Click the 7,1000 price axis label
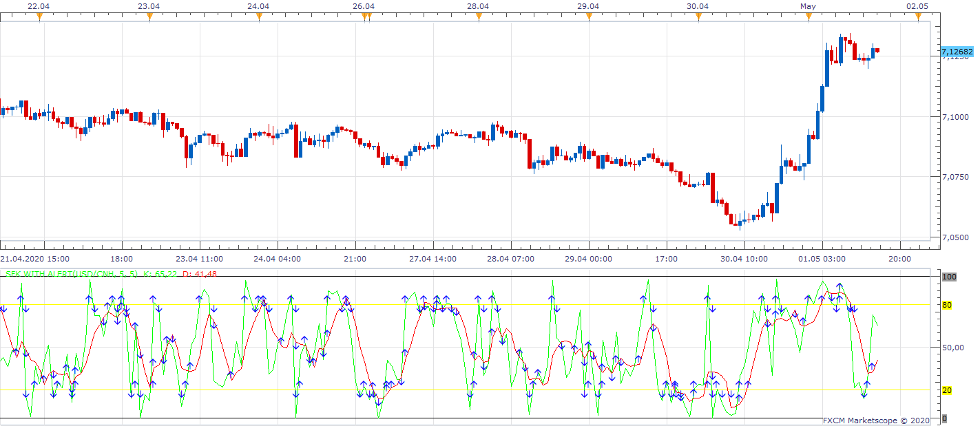Viewport: 980px width, 426px height. 954,117
